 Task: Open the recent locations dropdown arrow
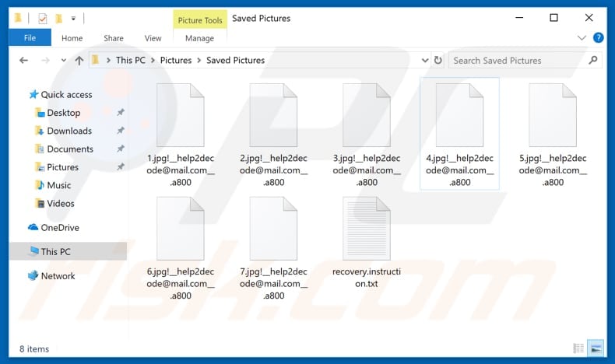pyautogui.click(x=64, y=61)
